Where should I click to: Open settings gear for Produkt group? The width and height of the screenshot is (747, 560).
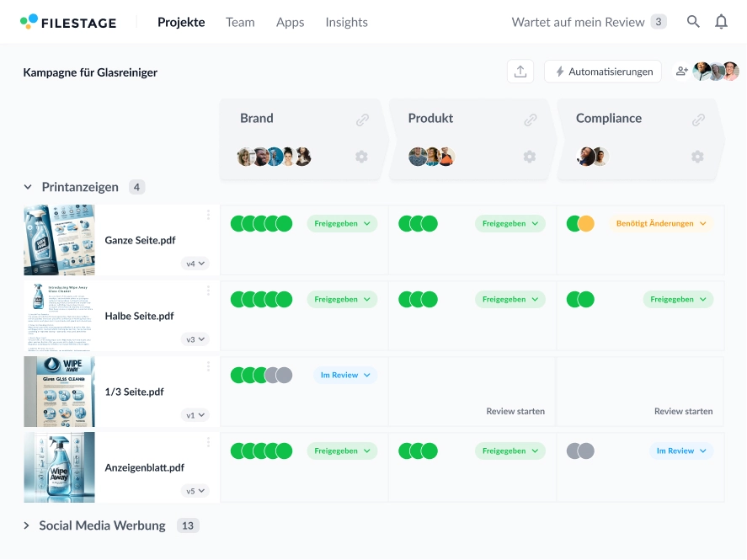(x=530, y=157)
